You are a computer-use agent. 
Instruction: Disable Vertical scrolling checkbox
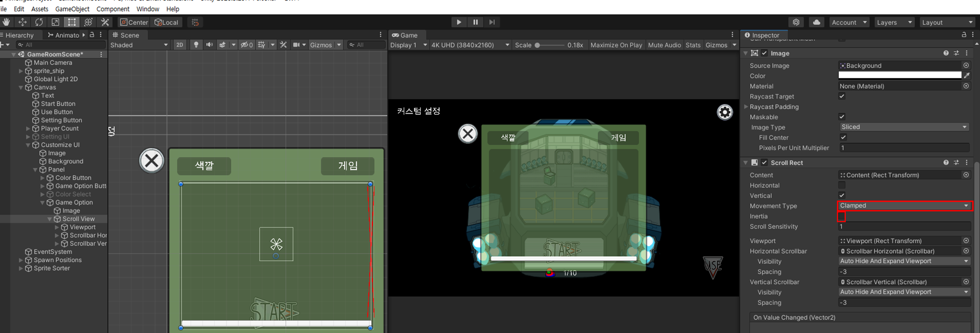[842, 195]
